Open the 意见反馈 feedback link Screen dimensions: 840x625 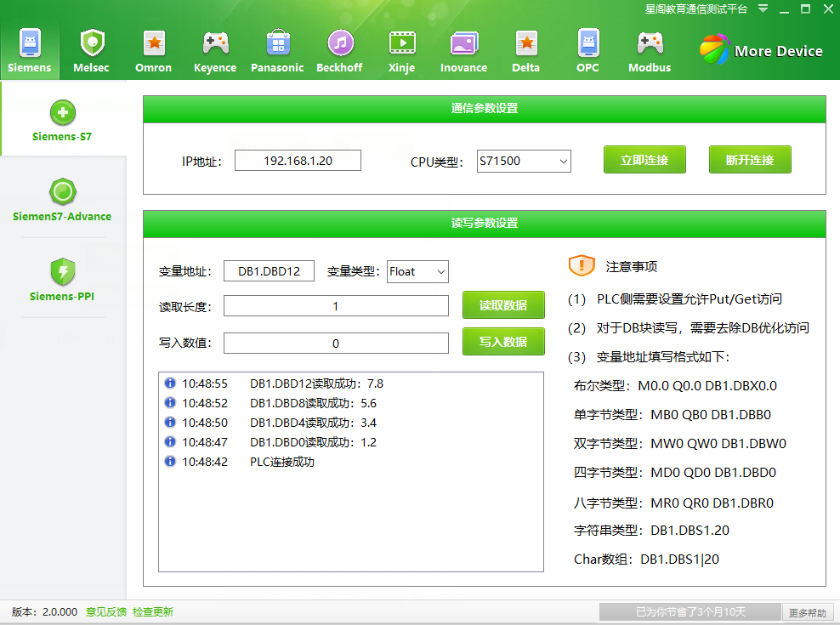[106, 611]
